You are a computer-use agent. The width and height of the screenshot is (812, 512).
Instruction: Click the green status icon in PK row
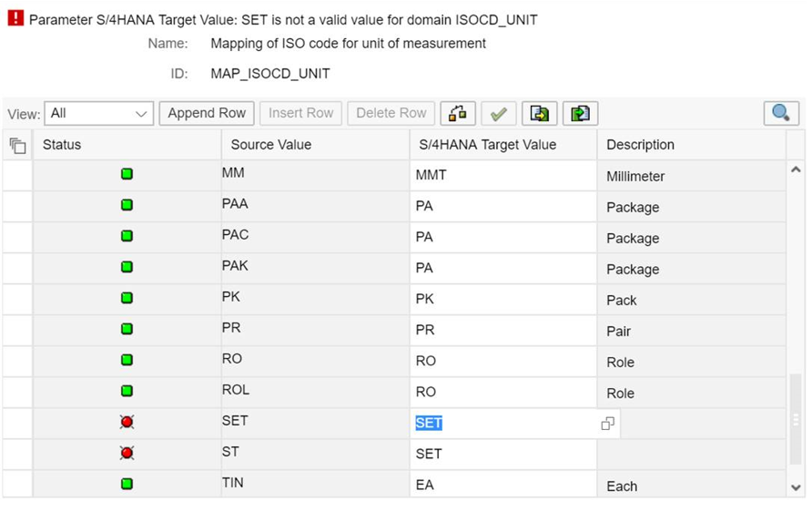click(x=127, y=298)
